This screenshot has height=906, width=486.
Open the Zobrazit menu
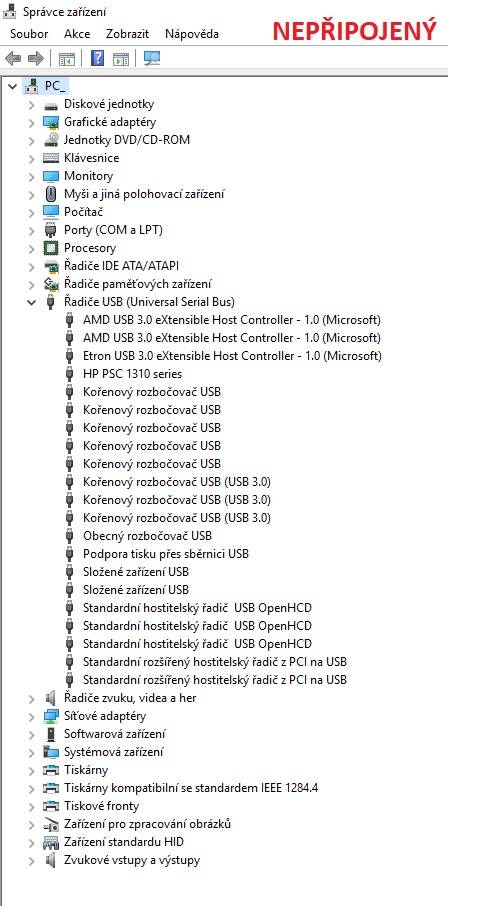pos(128,34)
